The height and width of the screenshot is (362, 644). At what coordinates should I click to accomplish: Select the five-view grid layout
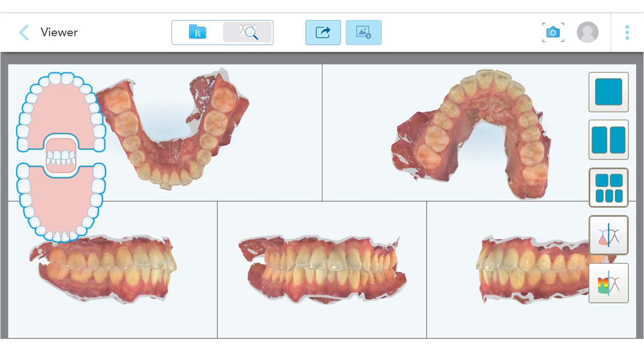point(609,188)
